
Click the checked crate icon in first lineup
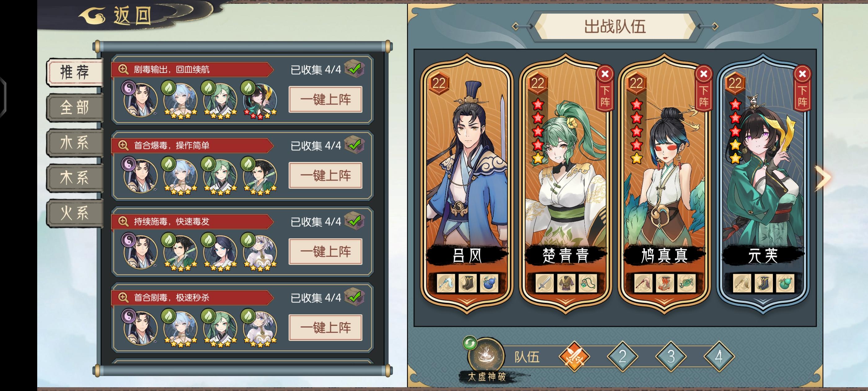tap(354, 69)
